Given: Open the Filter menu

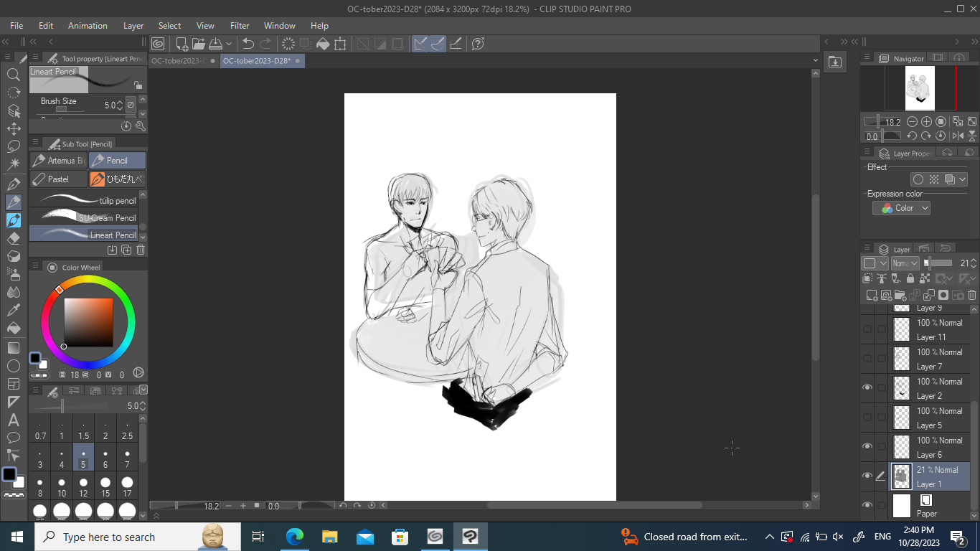Looking at the screenshot, I should click(x=240, y=26).
